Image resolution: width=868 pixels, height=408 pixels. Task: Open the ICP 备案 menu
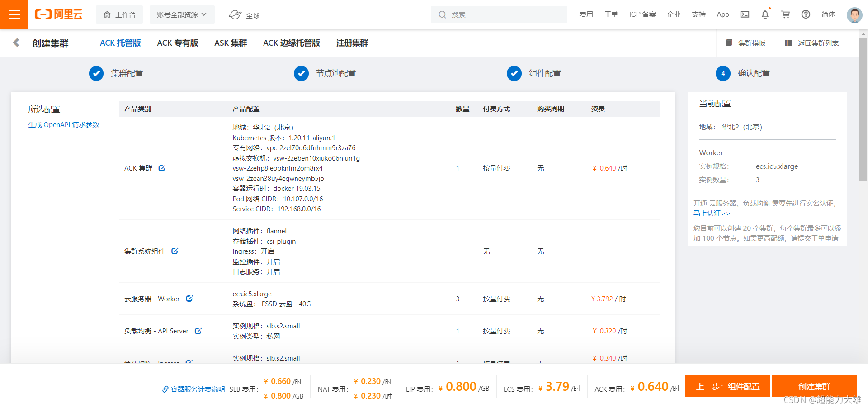(x=642, y=14)
